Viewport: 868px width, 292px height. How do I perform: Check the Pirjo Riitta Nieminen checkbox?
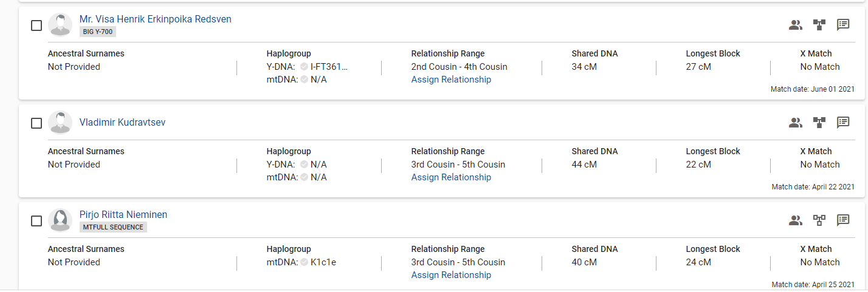(36, 221)
